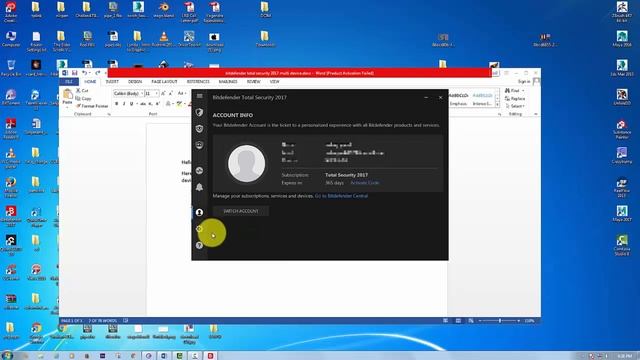
Task: Open Bitdefender Privacy section in sidebar
Action: click(x=199, y=129)
